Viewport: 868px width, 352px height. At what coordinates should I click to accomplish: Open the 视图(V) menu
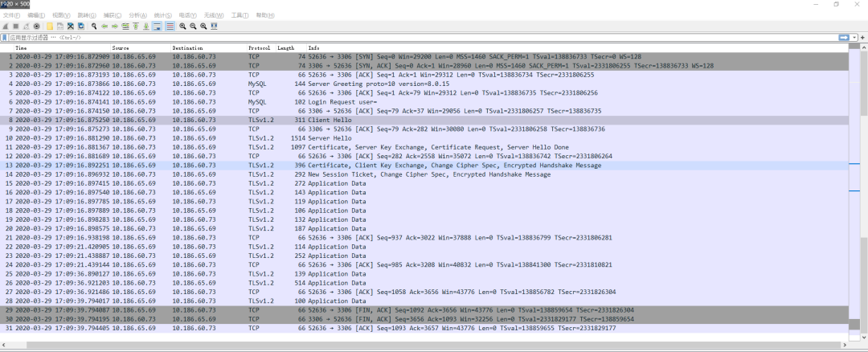pos(61,15)
